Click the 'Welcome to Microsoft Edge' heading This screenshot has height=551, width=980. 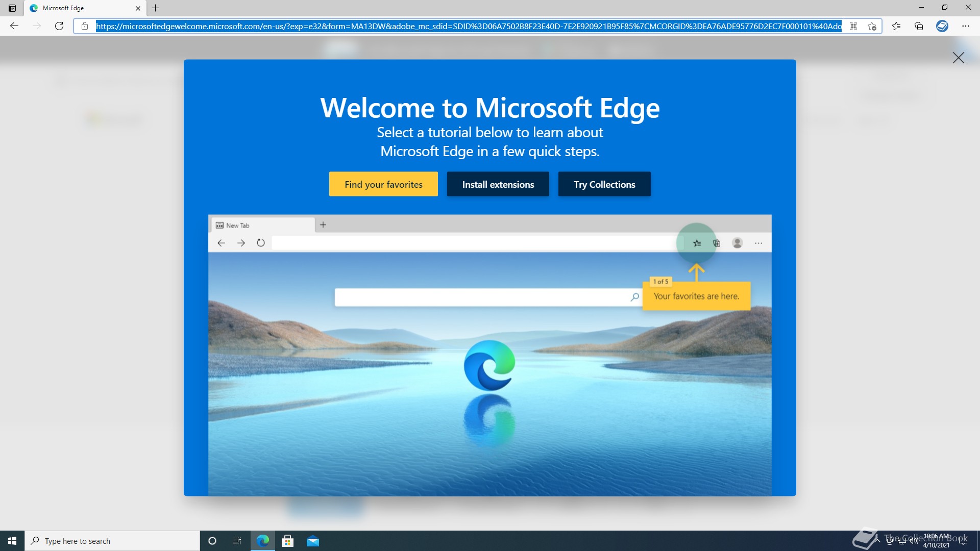490,108
